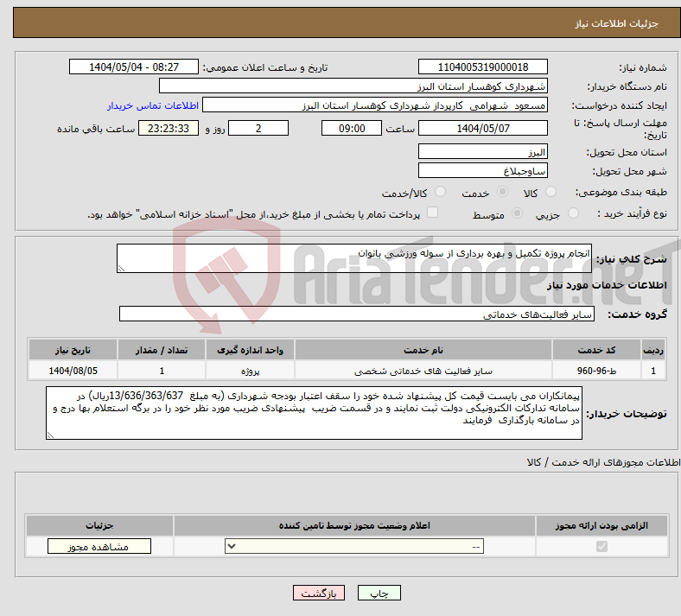Image resolution: width=681 pixels, height=616 pixels.
Task: Select the متوسط purchase type radio
Action: 517,213
